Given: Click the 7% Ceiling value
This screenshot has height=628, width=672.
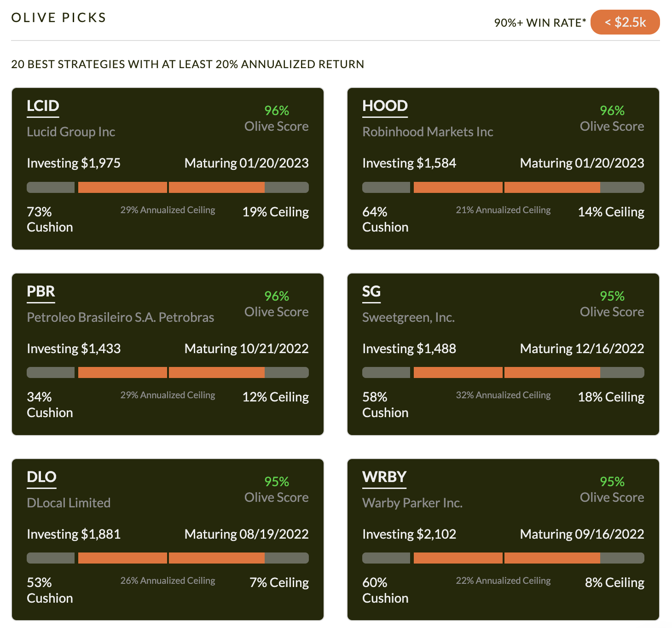Looking at the screenshot, I should click(279, 583).
